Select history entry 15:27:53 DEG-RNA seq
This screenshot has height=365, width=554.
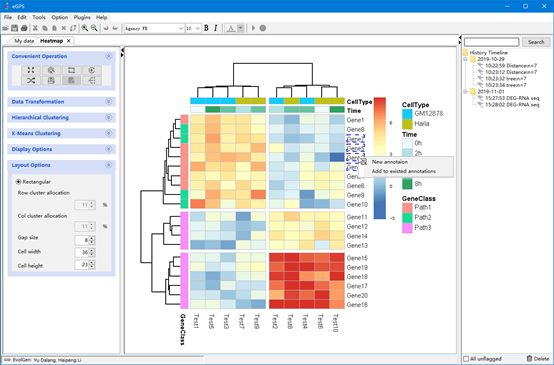tap(512, 98)
